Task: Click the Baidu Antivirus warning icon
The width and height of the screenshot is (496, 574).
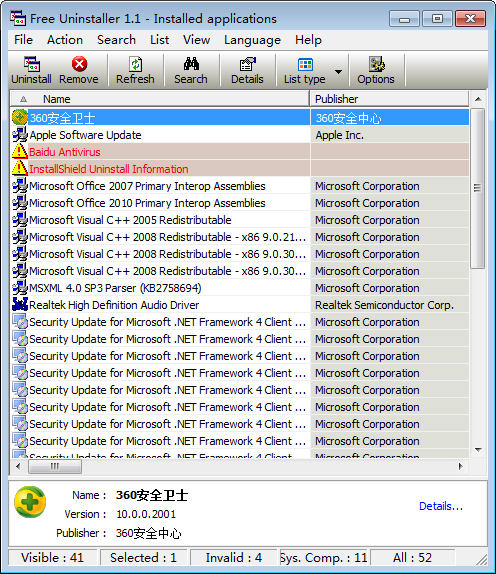Action: (x=20, y=152)
